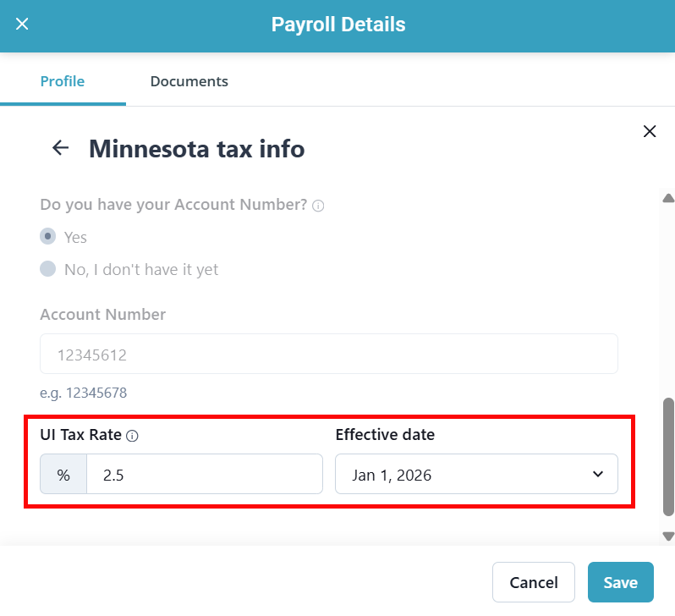The image size is (675, 616).
Task: Click into the UI Tax Rate field
Action: [203, 475]
